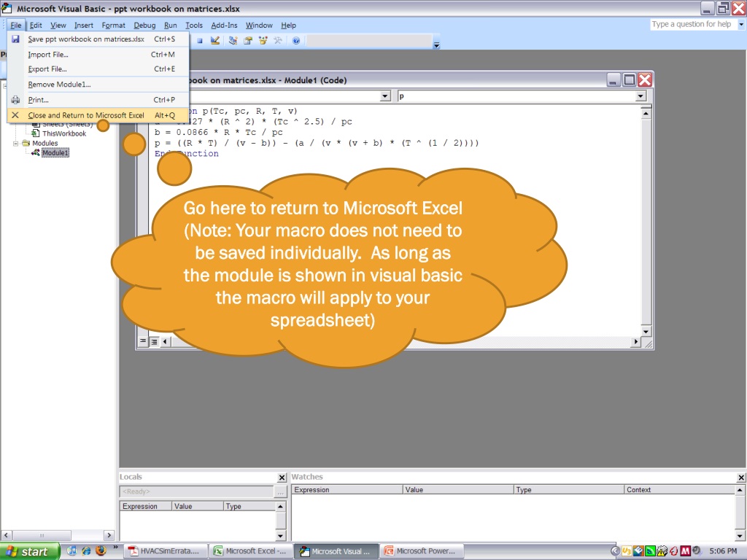This screenshot has width=747, height=560.
Task: Show hidden system tray icons
Action: click(x=615, y=551)
